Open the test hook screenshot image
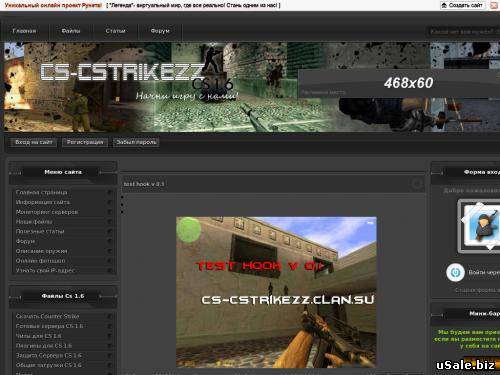Image resolution: width=500 pixels, height=375 pixels. 276,292
